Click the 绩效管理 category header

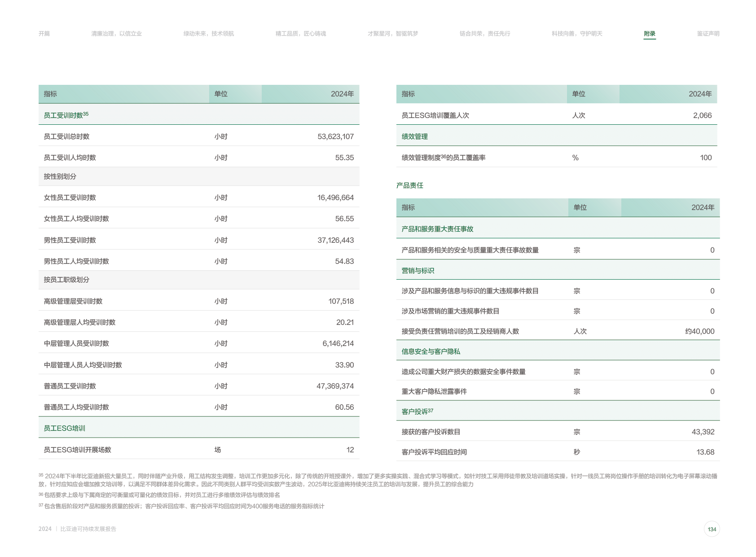tap(414, 136)
